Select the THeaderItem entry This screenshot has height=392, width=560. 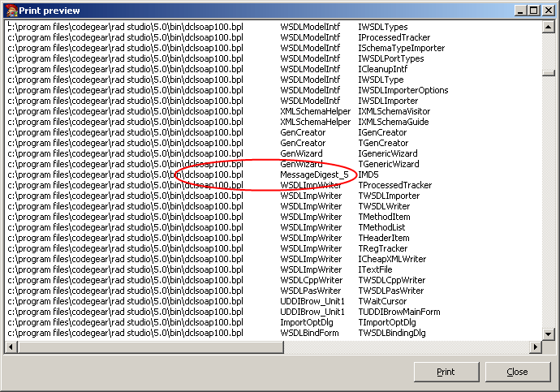384,238
